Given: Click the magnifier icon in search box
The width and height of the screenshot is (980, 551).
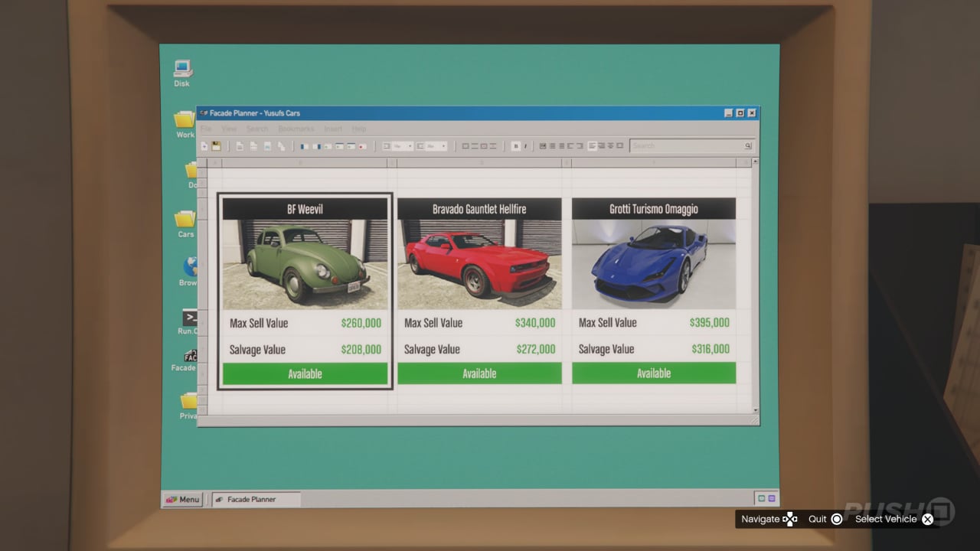Looking at the screenshot, I should (x=748, y=145).
